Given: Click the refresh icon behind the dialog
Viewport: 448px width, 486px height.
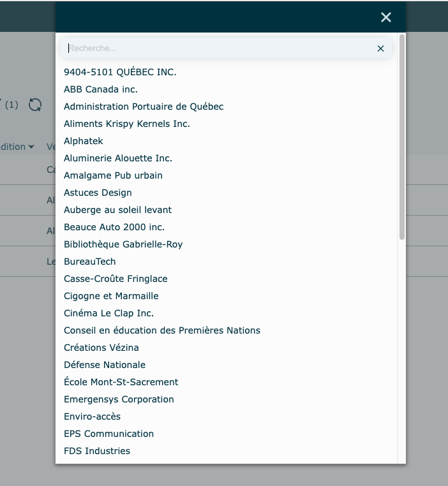Looking at the screenshot, I should click(x=35, y=105).
